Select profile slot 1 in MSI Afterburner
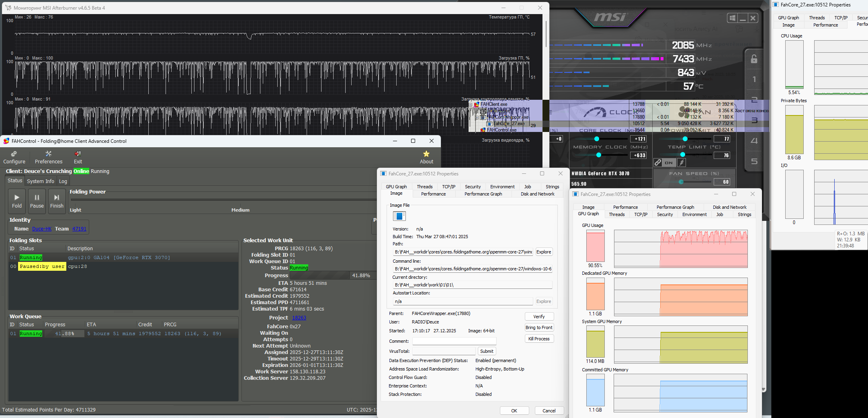The image size is (868, 418). click(754, 80)
